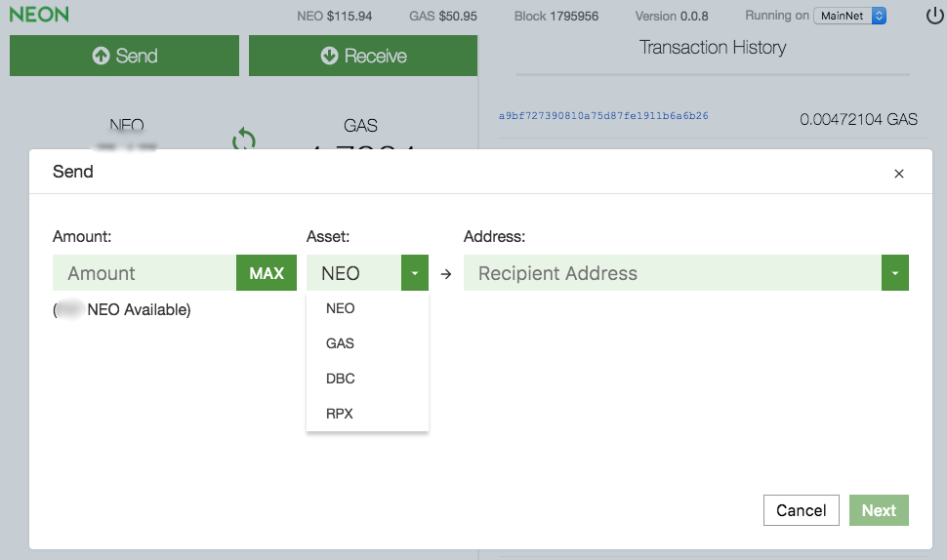This screenshot has height=560, width=947.
Task: Click the Recipient Address field
Action: pos(672,273)
